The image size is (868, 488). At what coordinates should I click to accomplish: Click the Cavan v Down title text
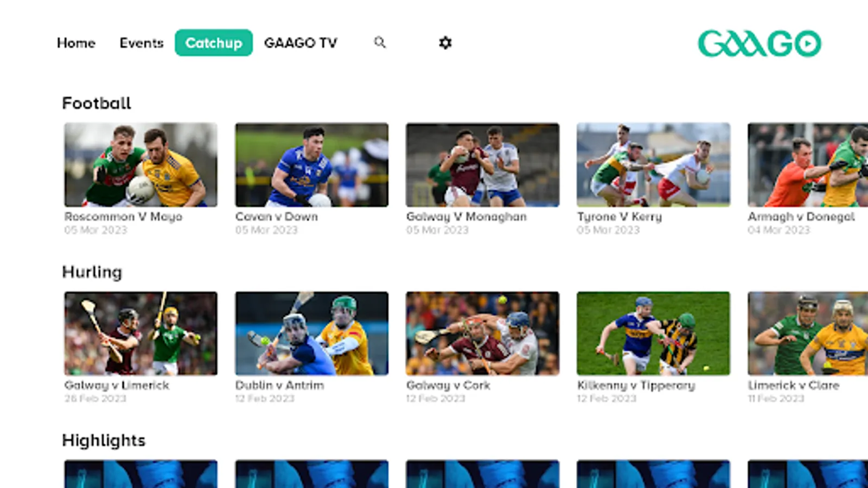[x=277, y=217]
